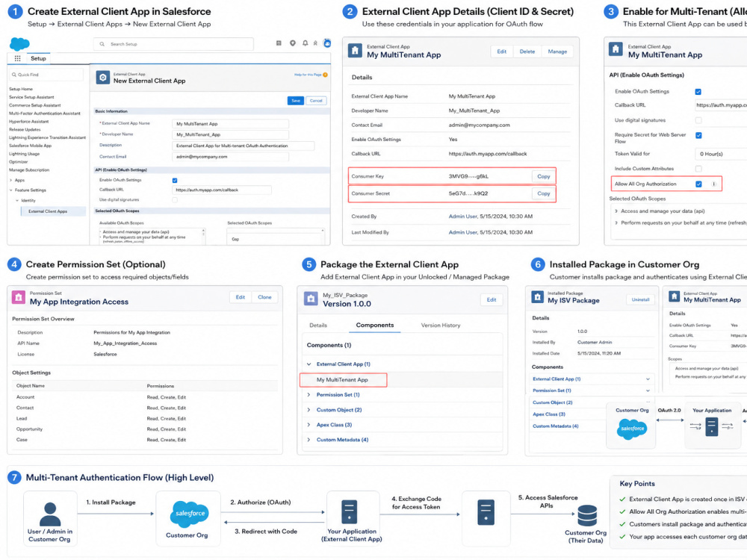Toggle Require Secret for Web Server Flow
This screenshot has width=747, height=560.
698,136
